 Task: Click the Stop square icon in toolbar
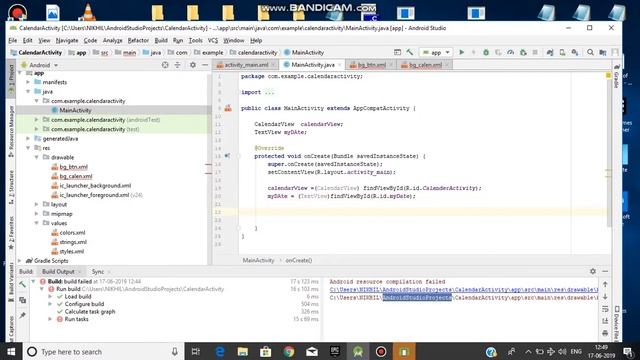pos(535,52)
